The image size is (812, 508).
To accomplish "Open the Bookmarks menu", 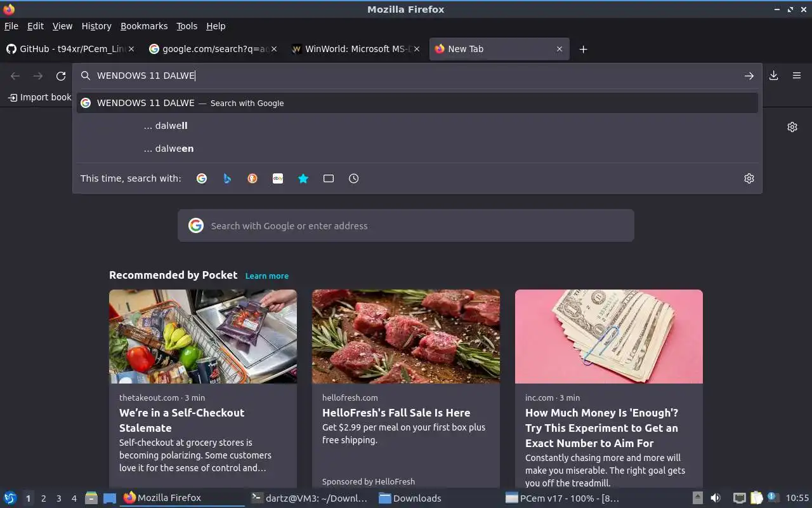I will (x=144, y=26).
